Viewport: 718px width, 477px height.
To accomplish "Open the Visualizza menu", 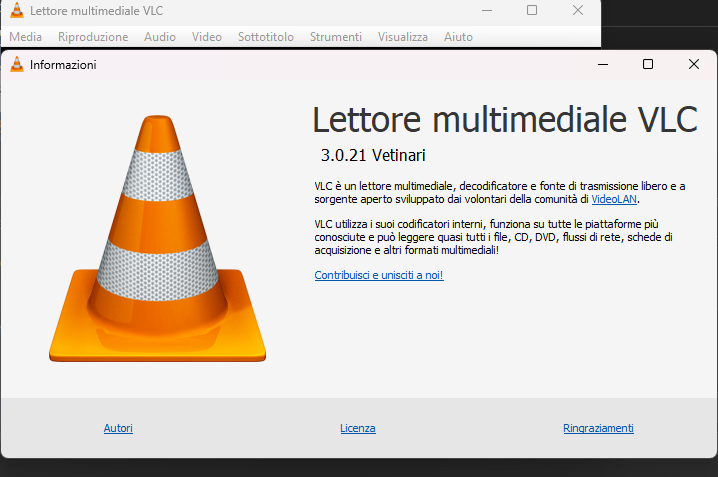I will point(403,37).
